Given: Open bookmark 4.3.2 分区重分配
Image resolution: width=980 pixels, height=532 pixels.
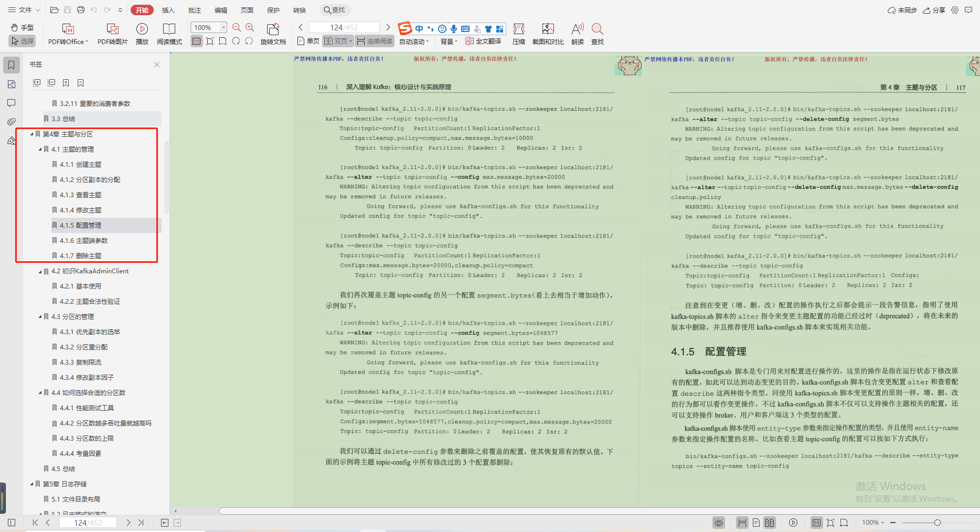Looking at the screenshot, I should pyautogui.click(x=84, y=347).
